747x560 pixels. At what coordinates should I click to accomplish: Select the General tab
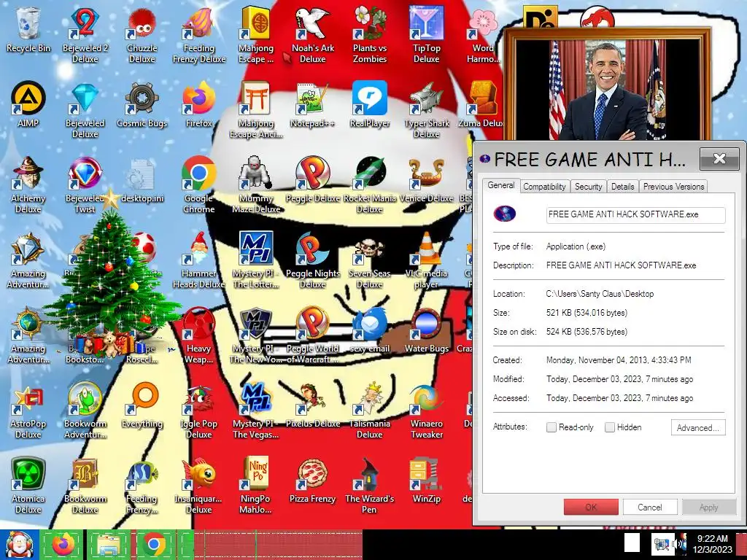pos(500,185)
